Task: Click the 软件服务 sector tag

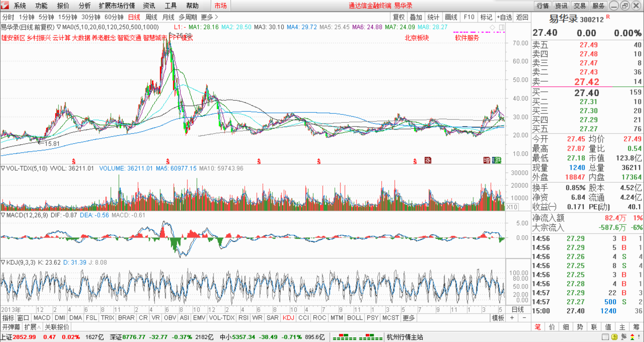Action: [467, 38]
